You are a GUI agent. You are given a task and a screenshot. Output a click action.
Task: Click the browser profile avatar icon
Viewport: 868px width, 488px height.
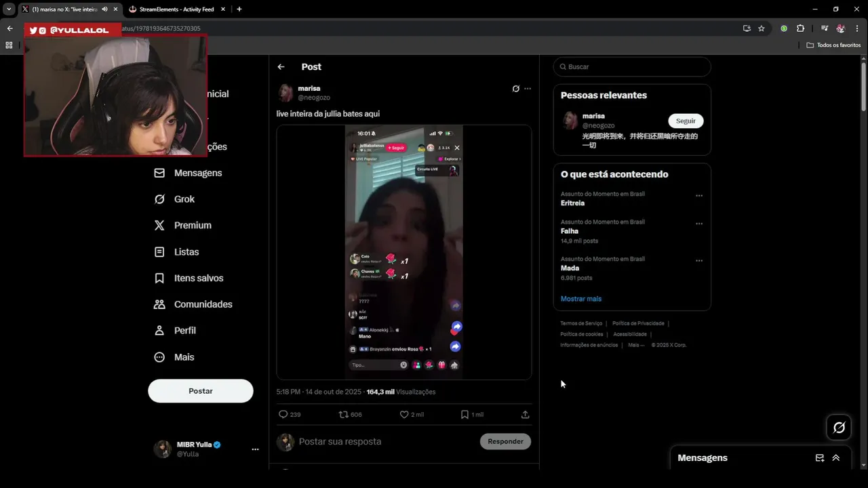click(841, 28)
